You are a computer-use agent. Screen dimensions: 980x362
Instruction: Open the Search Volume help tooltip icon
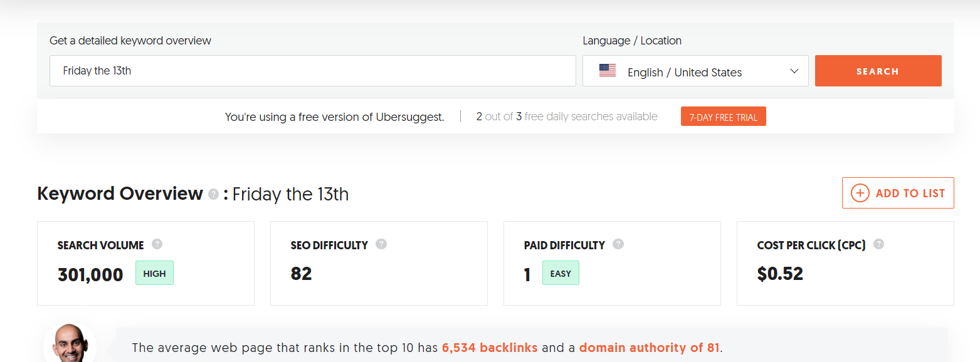[x=157, y=244]
